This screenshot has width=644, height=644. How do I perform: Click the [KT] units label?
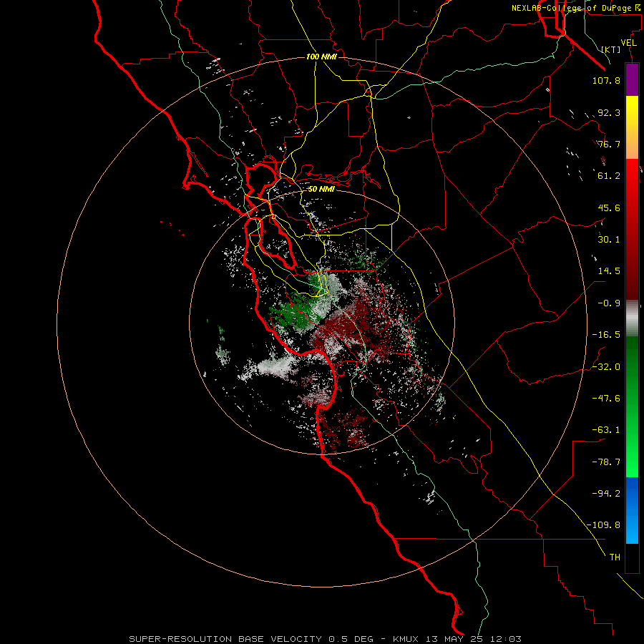click(611, 49)
